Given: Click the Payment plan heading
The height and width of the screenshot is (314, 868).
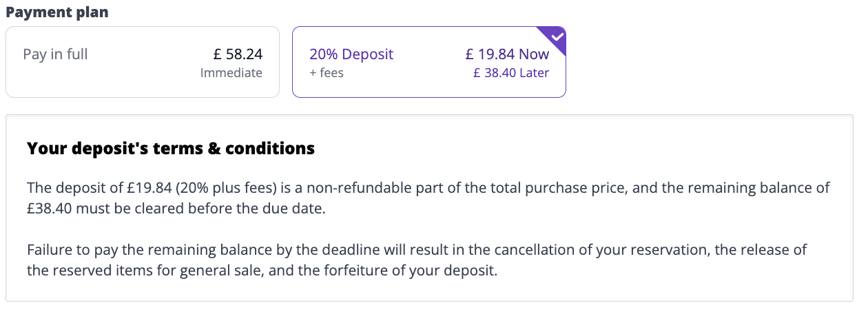Looking at the screenshot, I should [x=56, y=12].
